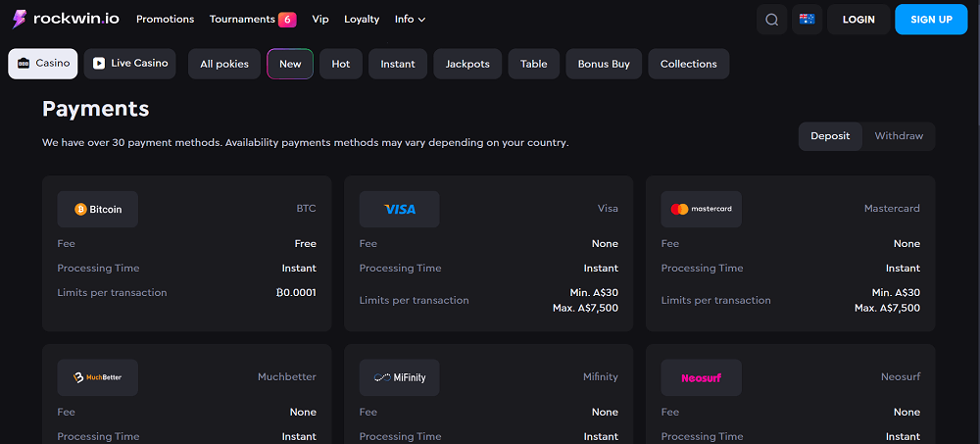Switch to the Withdraw toggle
The image size is (980, 444).
(x=899, y=136)
